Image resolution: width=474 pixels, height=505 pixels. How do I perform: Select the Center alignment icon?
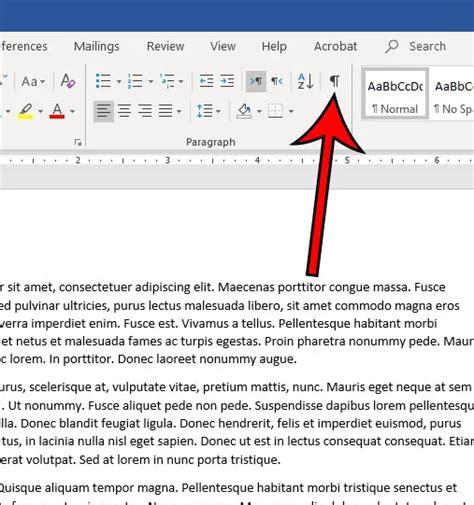click(124, 111)
